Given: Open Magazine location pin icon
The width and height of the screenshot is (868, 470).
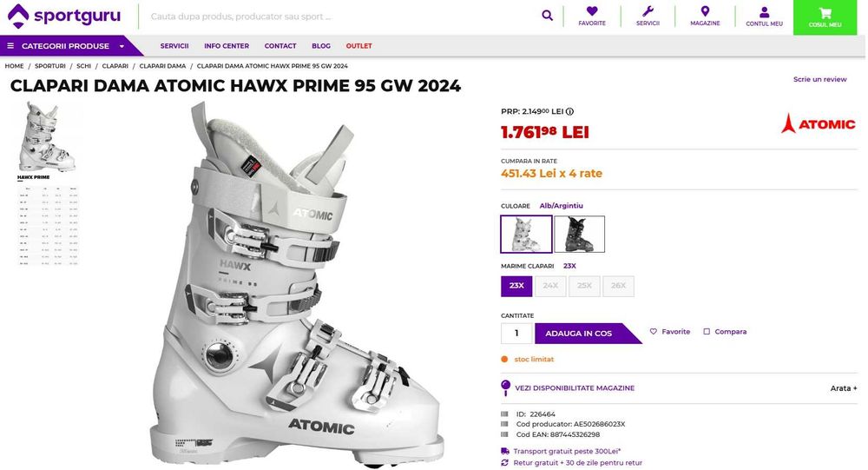Looking at the screenshot, I should pyautogui.click(x=705, y=13).
